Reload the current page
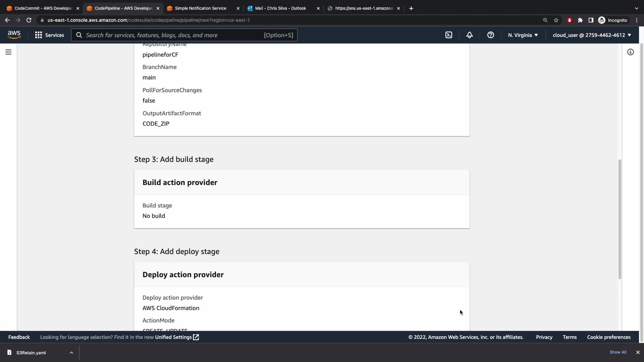The image size is (644, 362). (29, 20)
